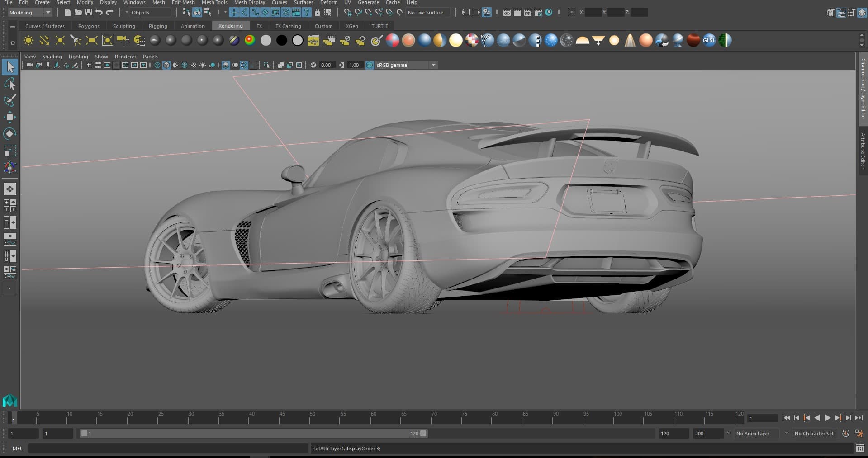Open the No Anim Layer dropdown
The image size is (868, 458).
tap(758, 433)
